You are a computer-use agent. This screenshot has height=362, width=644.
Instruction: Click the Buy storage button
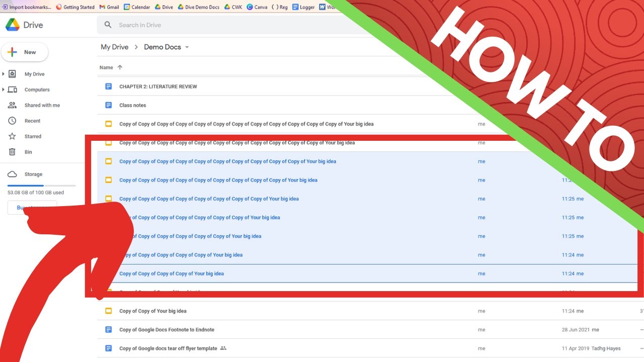32,208
